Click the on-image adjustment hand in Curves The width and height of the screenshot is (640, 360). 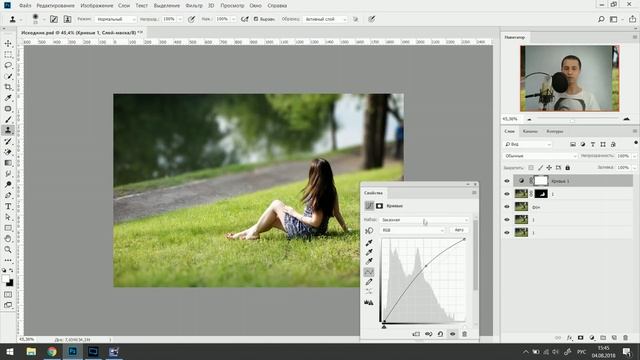tap(369, 231)
